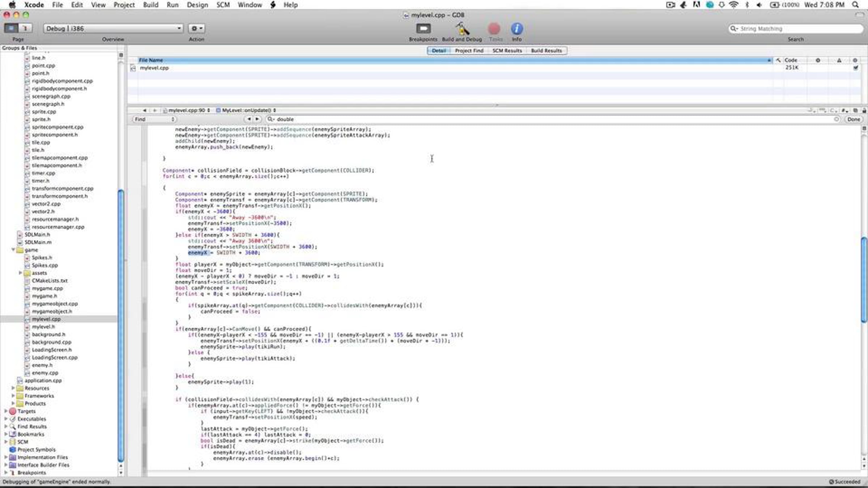Go forward in editor file history

pos(154,110)
